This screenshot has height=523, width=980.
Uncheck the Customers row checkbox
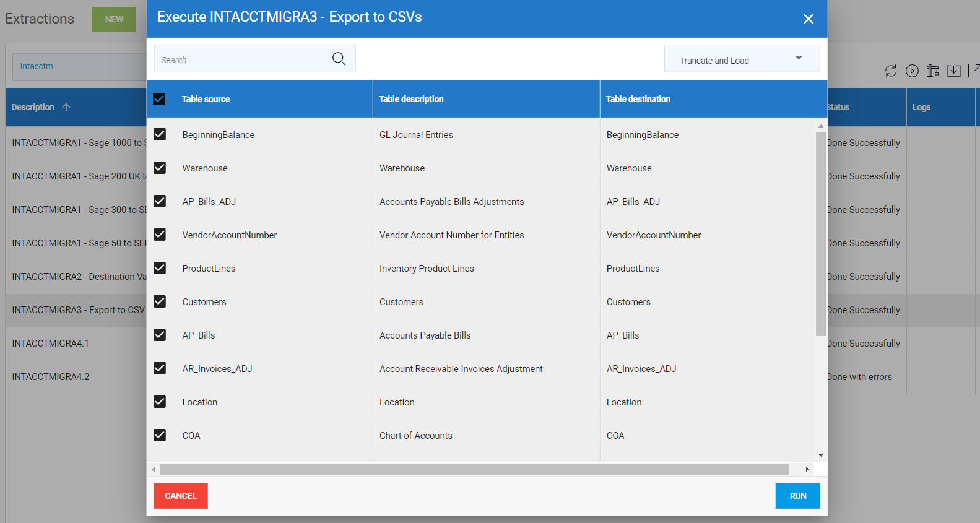[x=160, y=302]
